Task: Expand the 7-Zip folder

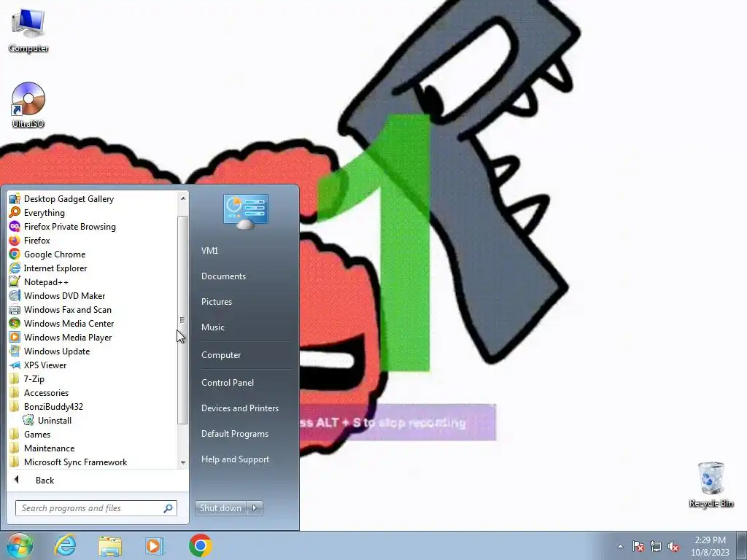Action: [x=27, y=379]
